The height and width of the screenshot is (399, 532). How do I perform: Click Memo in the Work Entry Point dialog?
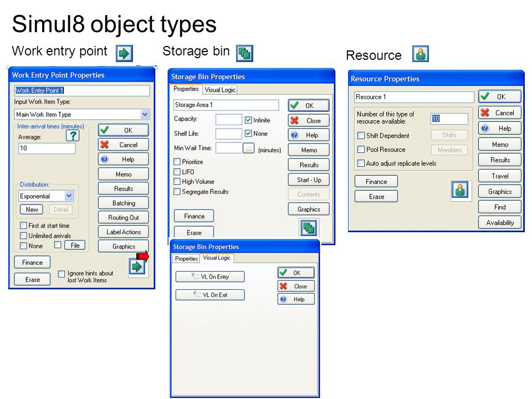[124, 175]
